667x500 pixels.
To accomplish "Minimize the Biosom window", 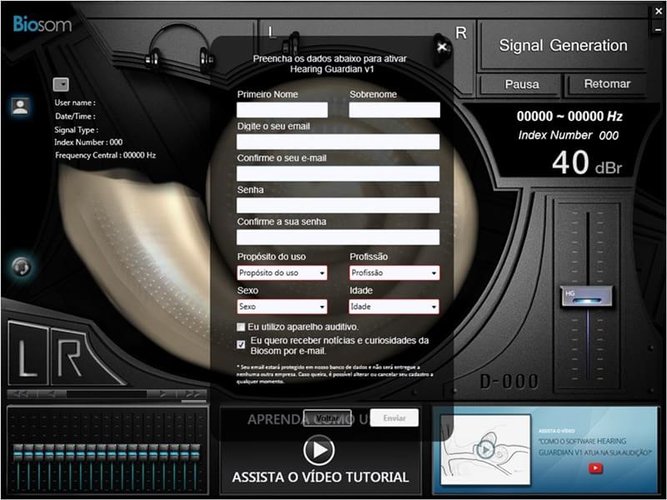I will 658,30.
